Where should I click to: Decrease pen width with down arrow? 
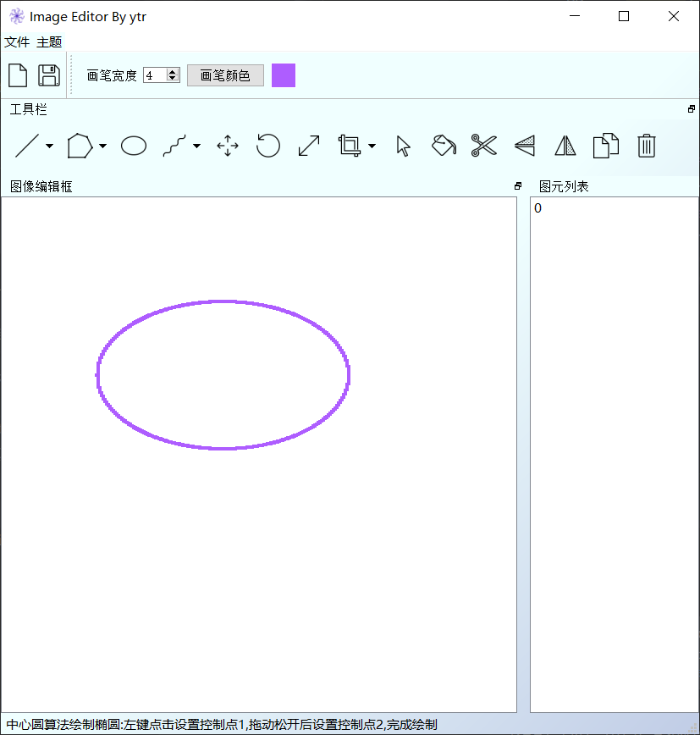[x=173, y=78]
